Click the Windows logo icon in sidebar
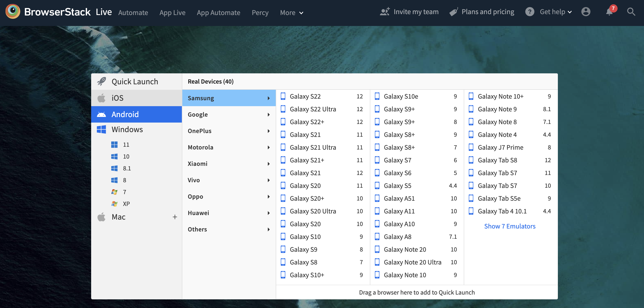The image size is (644, 308). click(101, 129)
